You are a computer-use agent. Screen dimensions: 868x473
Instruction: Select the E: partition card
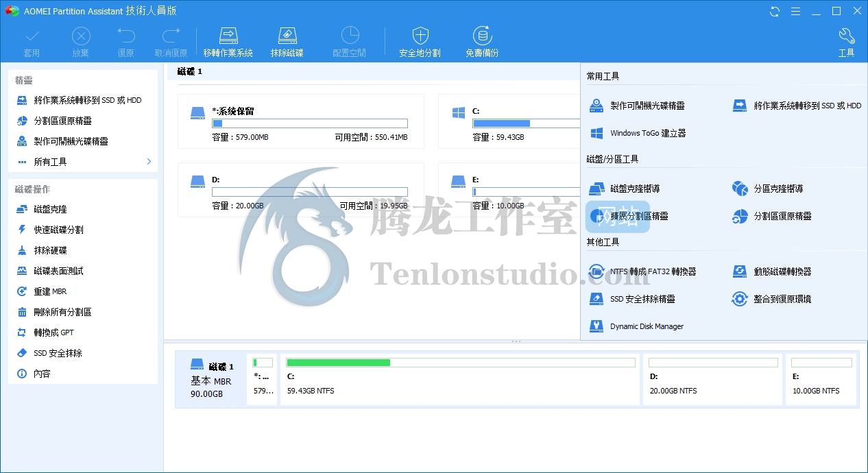tap(509, 190)
